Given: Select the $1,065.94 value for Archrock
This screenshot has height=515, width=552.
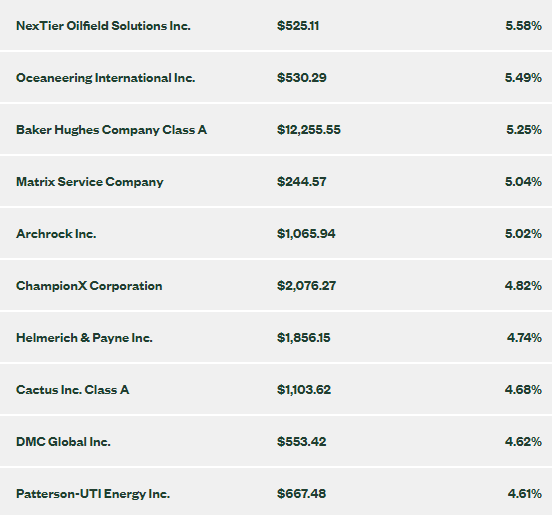Looking at the screenshot, I should pyautogui.click(x=306, y=234).
